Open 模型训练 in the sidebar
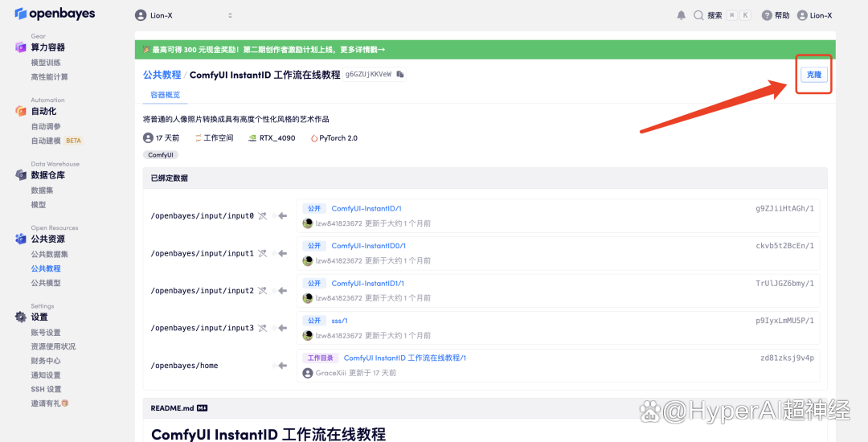Screen dimensions: 868x442 pos(46,63)
